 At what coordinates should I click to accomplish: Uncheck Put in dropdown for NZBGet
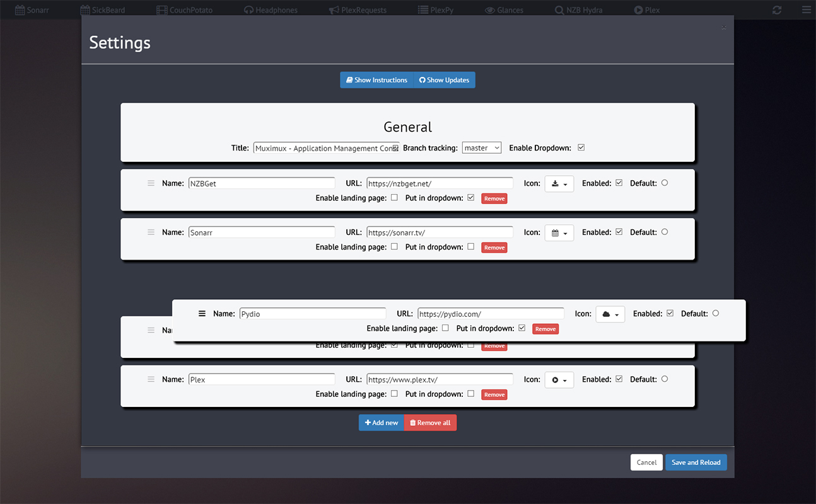[x=470, y=197]
